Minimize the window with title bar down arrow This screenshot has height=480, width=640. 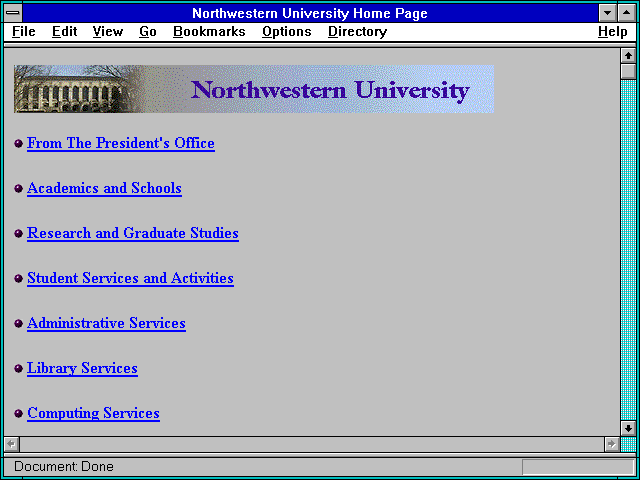pos(608,13)
